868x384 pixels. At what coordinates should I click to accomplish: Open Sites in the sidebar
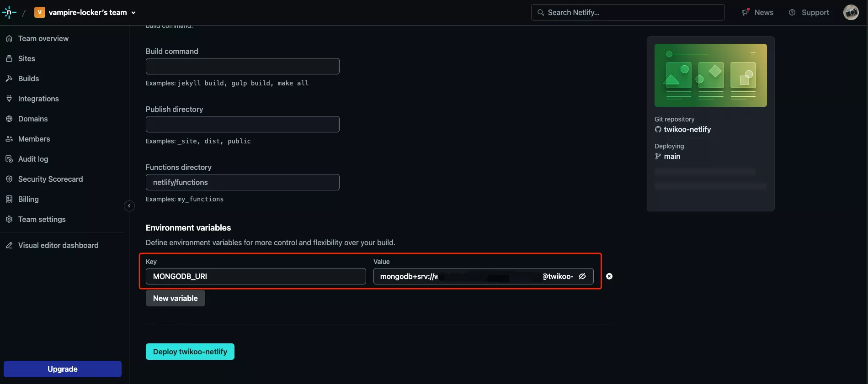(x=27, y=58)
